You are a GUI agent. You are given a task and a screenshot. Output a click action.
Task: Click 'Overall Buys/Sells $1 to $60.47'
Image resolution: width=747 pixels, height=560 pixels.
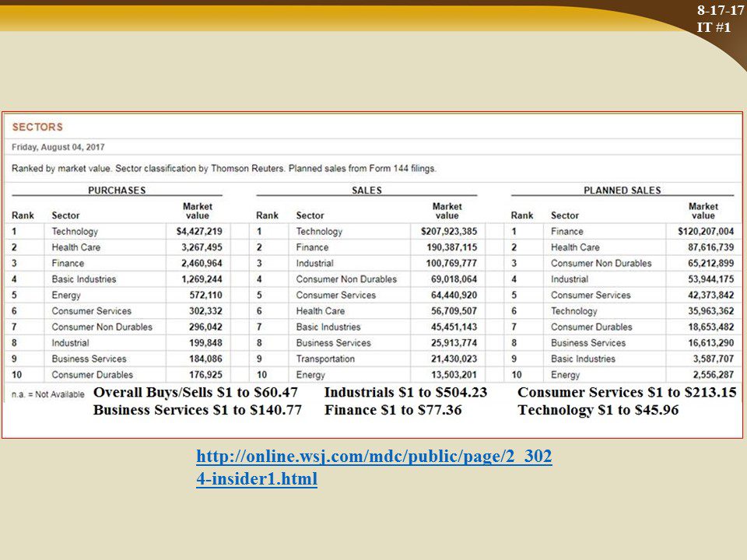[x=195, y=392]
